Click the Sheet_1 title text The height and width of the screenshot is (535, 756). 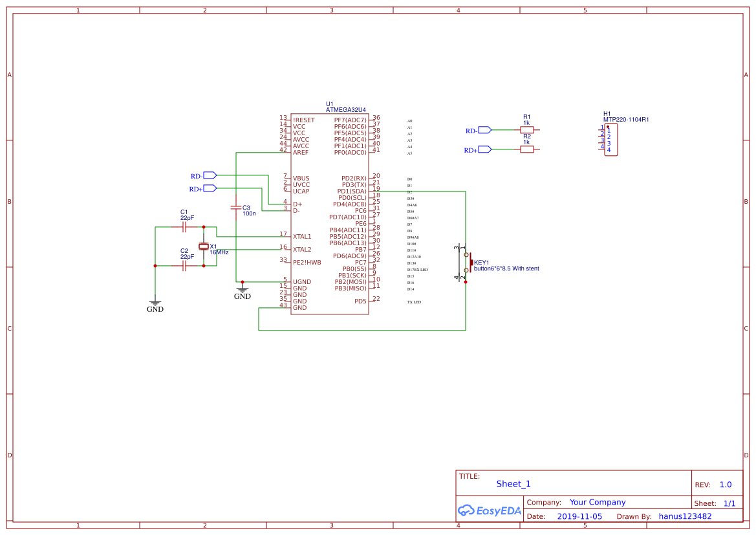tap(513, 484)
